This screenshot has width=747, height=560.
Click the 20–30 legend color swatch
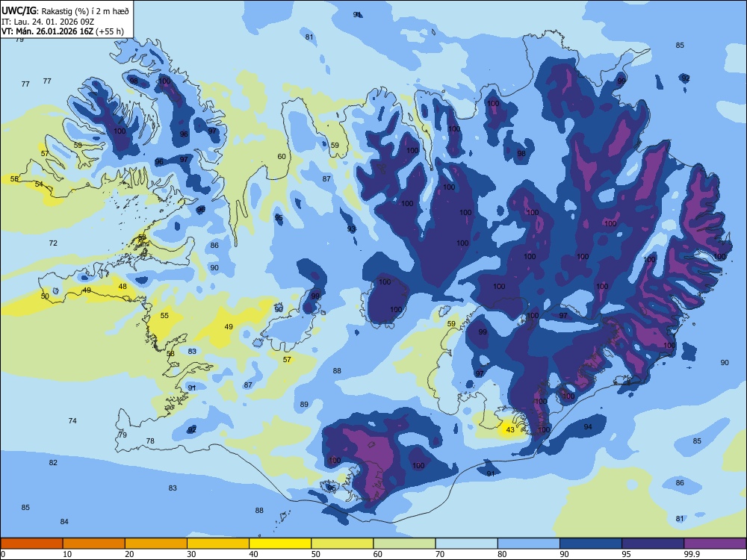pos(156,544)
